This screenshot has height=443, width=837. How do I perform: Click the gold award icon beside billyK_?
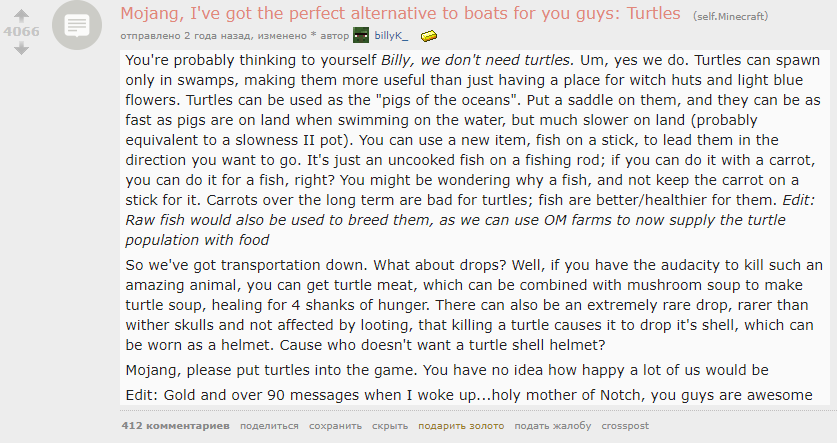[x=429, y=36]
